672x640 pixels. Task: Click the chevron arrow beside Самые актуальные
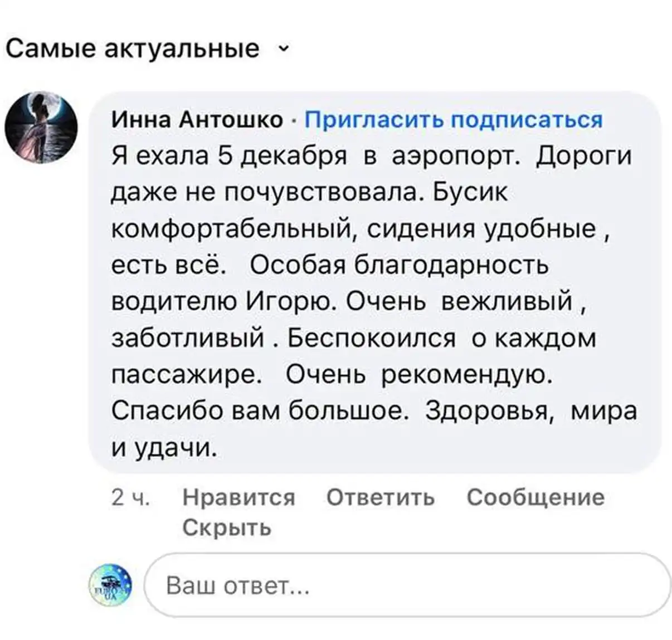pyautogui.click(x=283, y=48)
